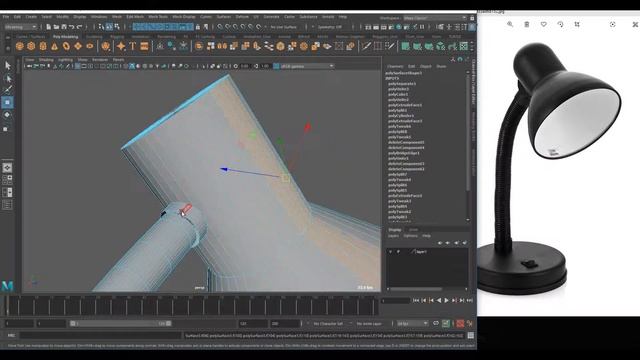Viewport: 640px width, 360px height.
Task: Toggle visibility V box of layer1
Action: [391, 252]
